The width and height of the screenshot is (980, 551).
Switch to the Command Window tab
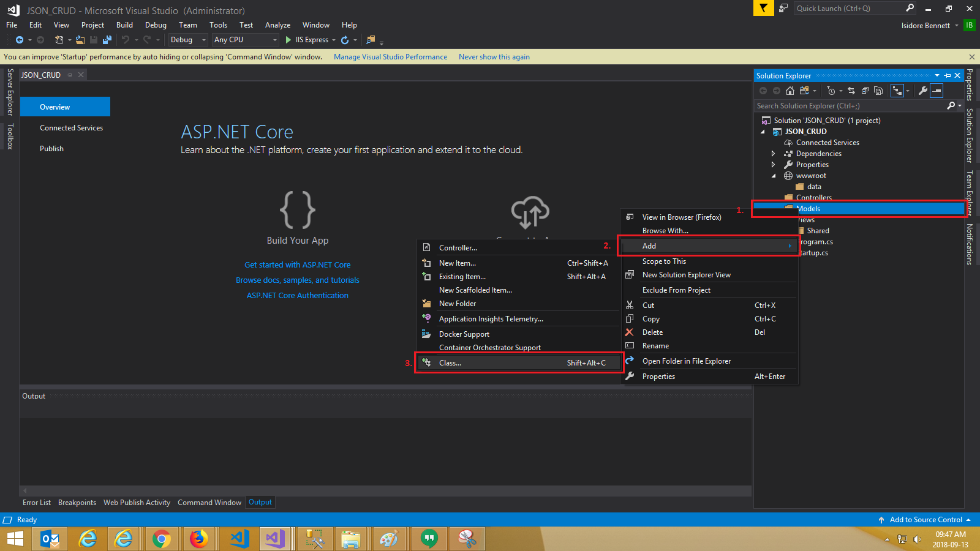[x=209, y=503]
